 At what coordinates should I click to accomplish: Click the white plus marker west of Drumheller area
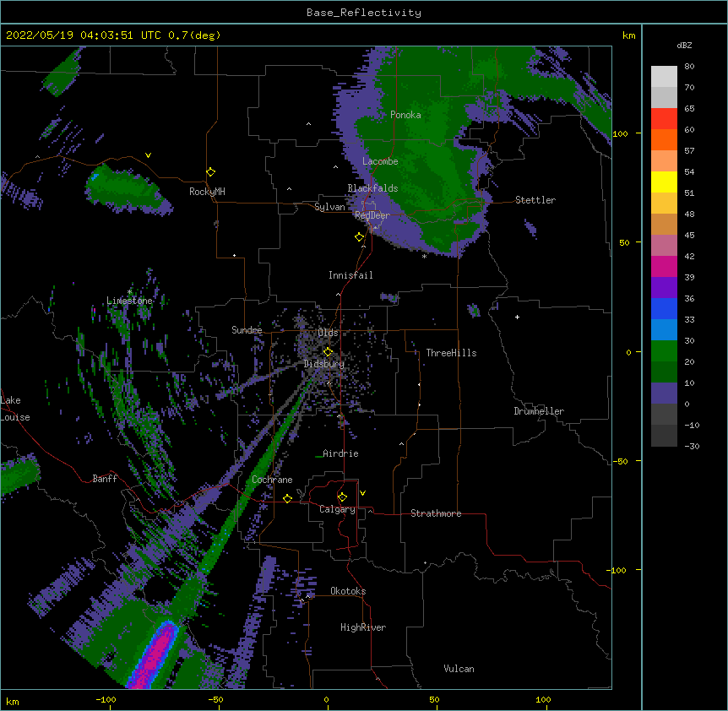517,317
